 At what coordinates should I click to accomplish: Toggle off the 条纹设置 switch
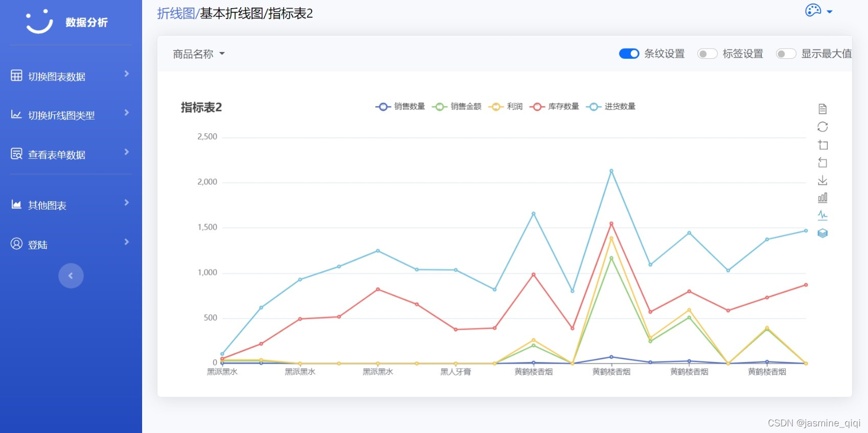point(629,54)
